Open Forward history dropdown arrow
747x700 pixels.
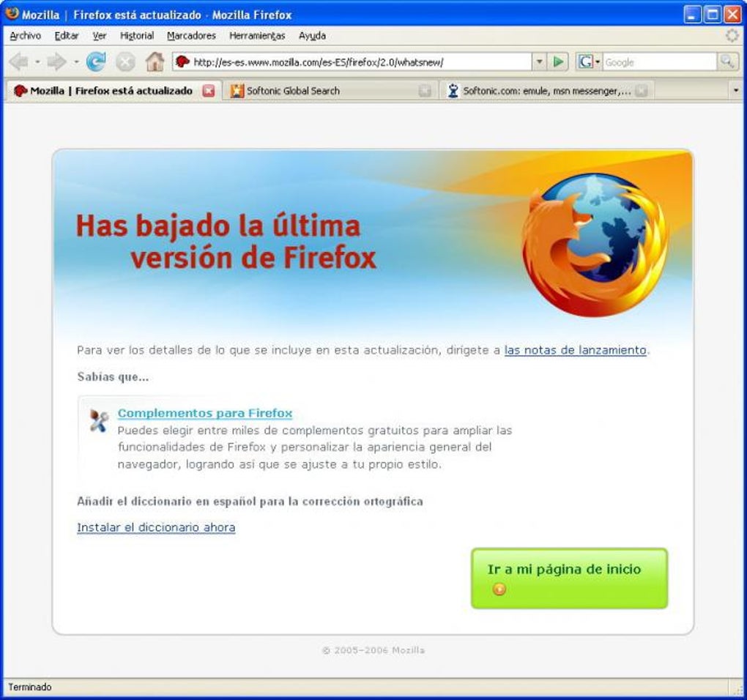pyautogui.click(x=76, y=62)
